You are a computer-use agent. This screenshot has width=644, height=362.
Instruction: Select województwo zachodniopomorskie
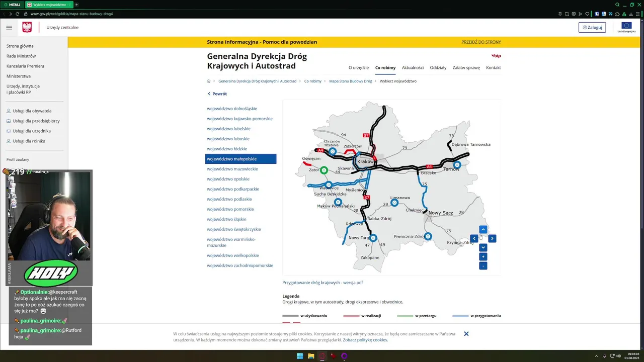click(240, 265)
